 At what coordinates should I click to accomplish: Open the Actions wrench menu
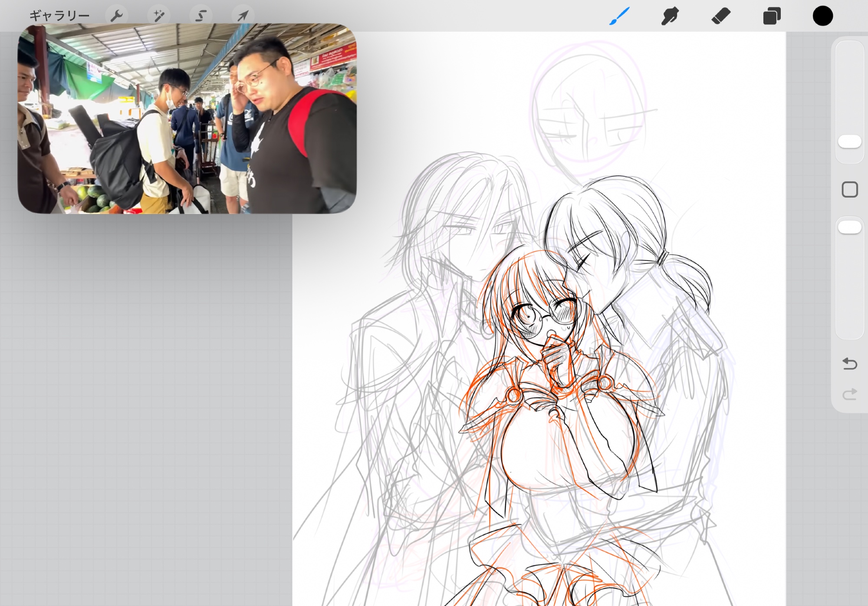[116, 16]
